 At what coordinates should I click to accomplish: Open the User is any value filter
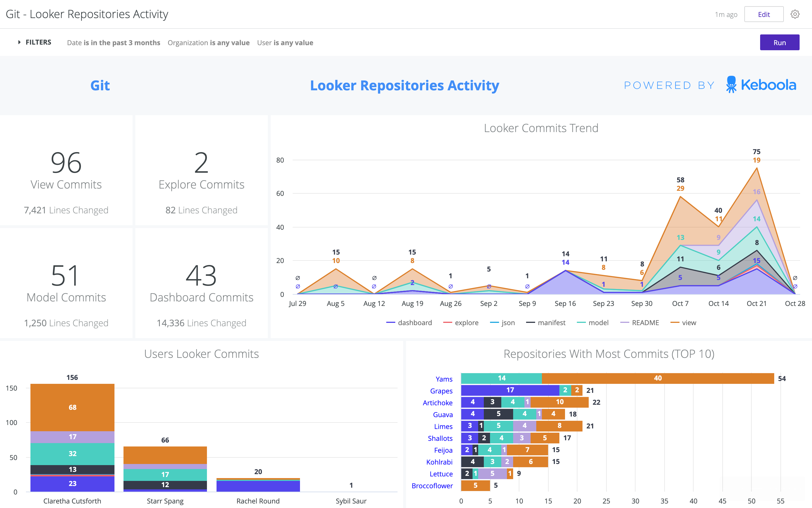(x=285, y=43)
